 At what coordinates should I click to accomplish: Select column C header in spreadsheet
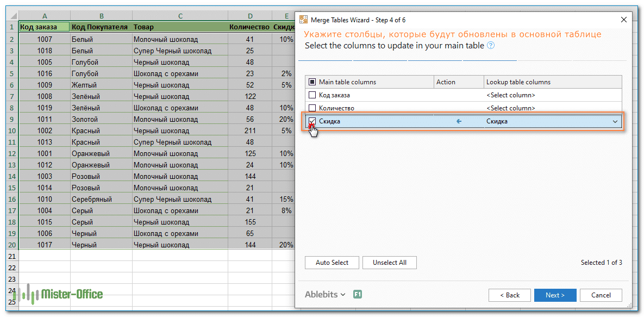point(180,16)
